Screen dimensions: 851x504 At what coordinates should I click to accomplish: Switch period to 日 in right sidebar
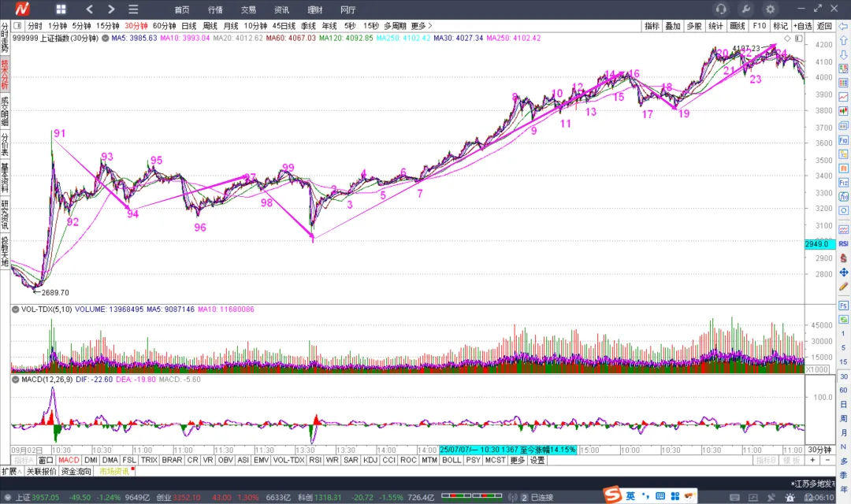coord(843,404)
